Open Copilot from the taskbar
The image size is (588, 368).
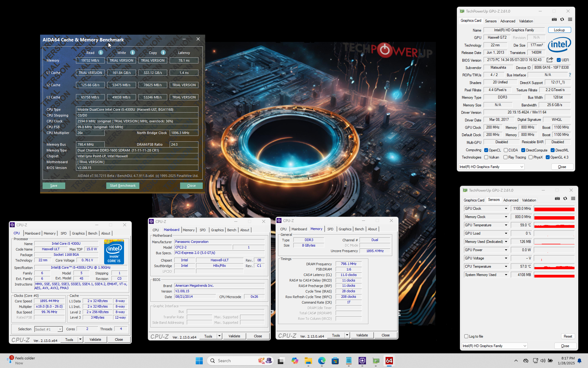click(295, 361)
